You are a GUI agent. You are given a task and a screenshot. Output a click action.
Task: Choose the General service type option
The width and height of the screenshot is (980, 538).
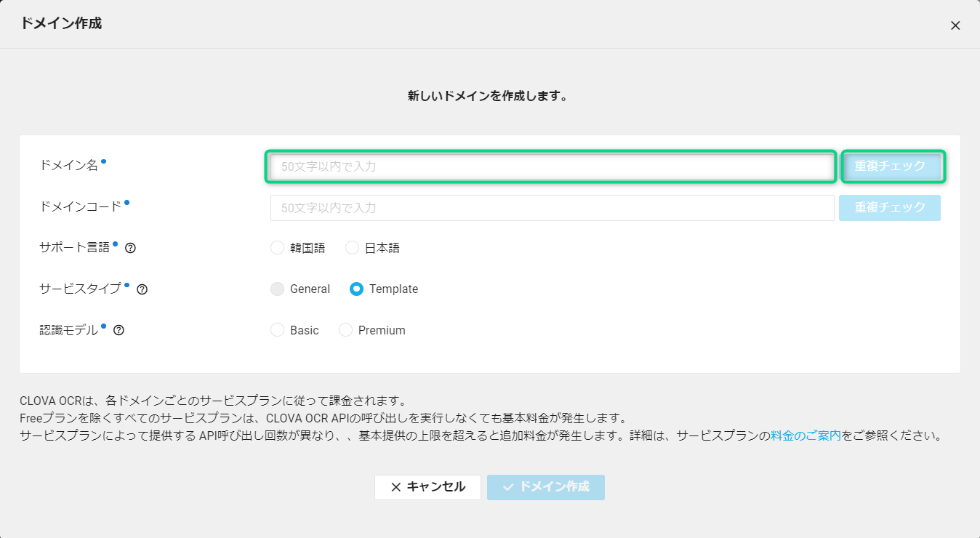[x=277, y=289]
